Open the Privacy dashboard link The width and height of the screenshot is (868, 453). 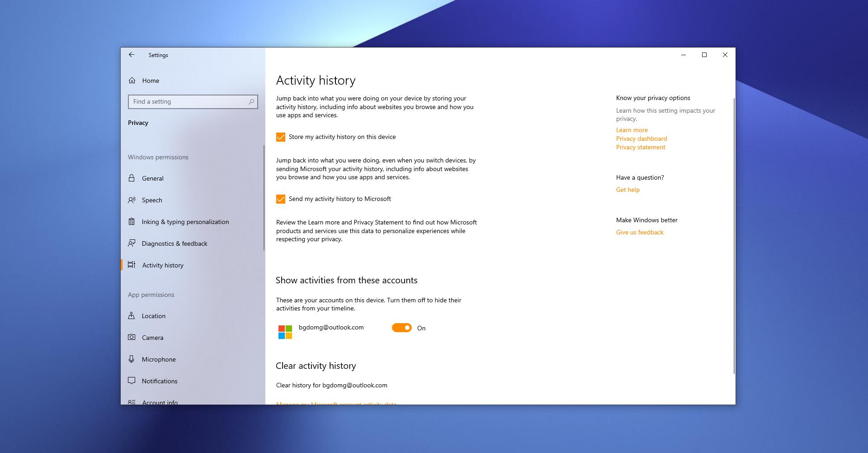click(x=642, y=138)
